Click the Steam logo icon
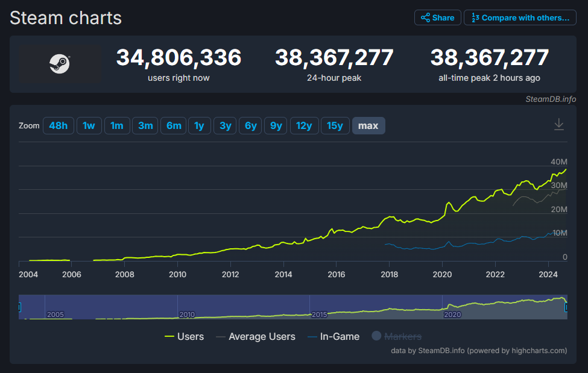The width and height of the screenshot is (588, 373). (59, 63)
